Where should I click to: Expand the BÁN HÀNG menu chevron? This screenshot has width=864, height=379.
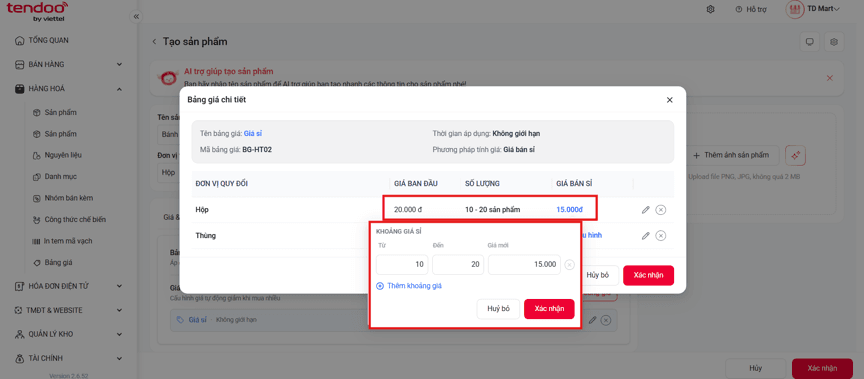coord(120,64)
